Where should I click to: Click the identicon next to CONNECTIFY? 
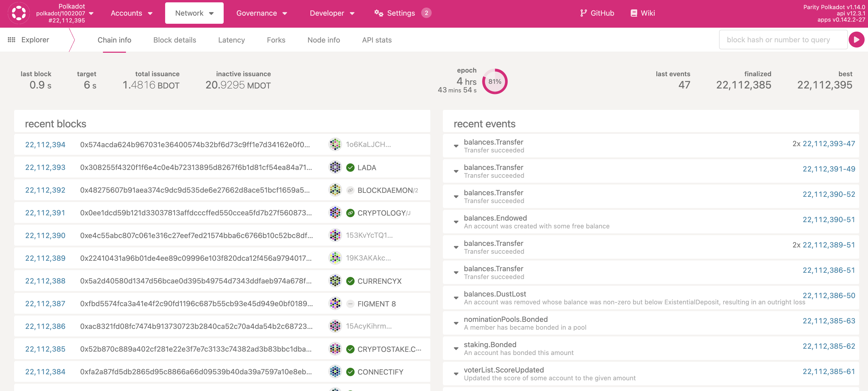click(335, 371)
